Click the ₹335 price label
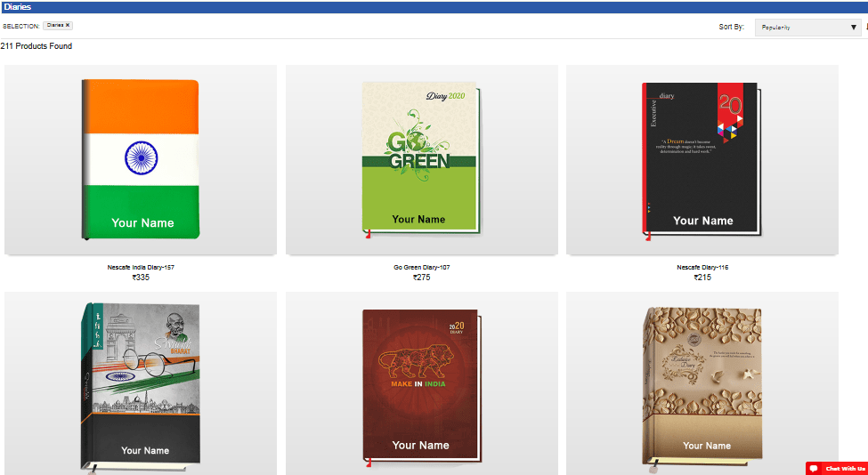The image size is (868, 475). click(x=141, y=277)
